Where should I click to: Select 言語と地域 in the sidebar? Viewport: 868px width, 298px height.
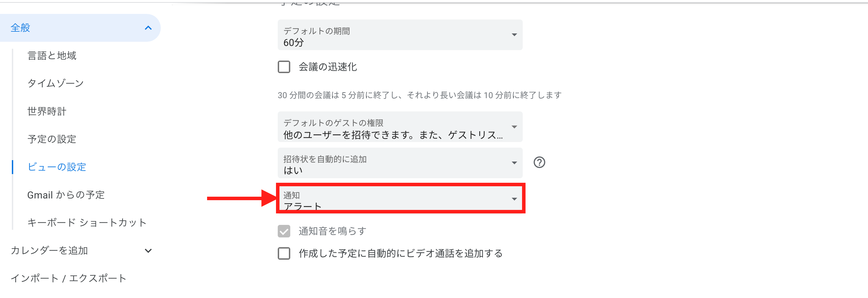[x=52, y=55]
